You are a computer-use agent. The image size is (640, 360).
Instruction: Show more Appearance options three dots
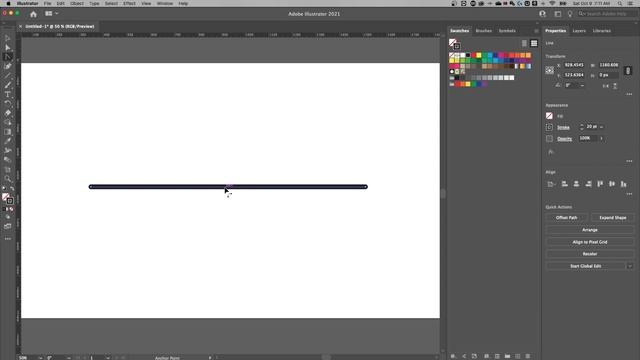pyautogui.click(x=629, y=161)
